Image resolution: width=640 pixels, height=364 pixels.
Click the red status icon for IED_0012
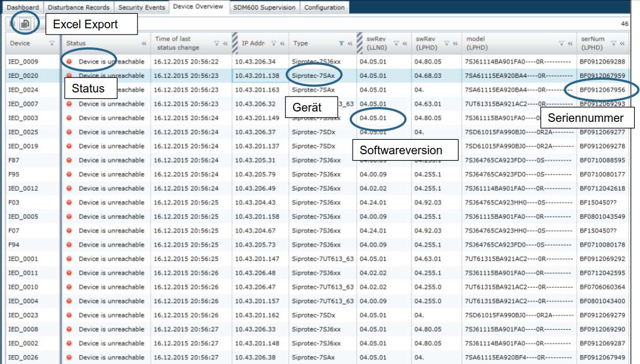pos(69,188)
